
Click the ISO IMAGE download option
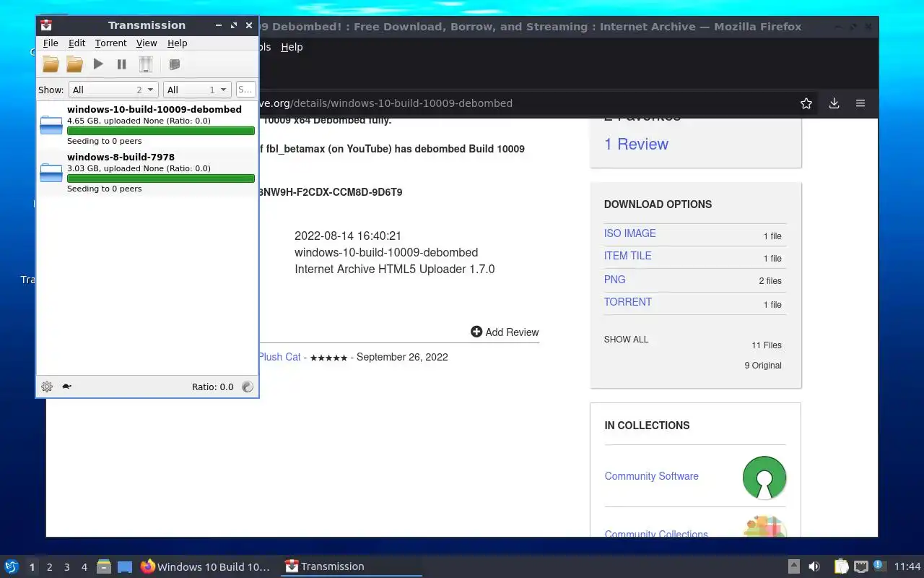pyautogui.click(x=630, y=233)
